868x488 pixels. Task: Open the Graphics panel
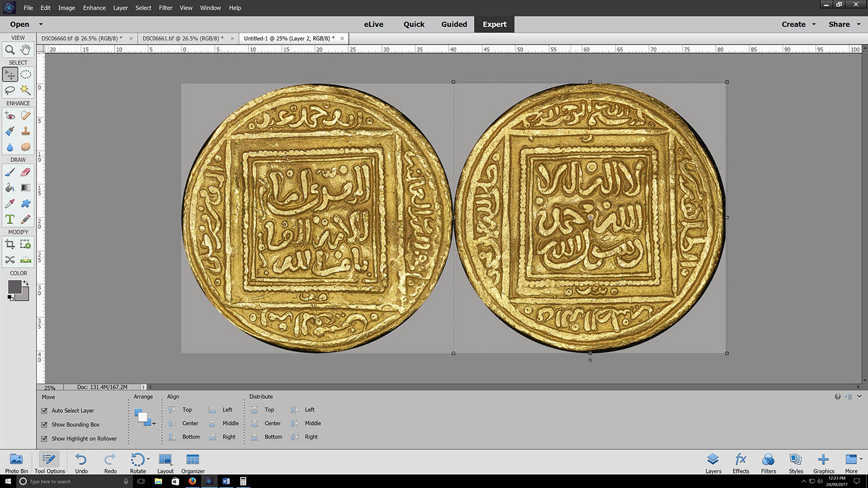coord(823,463)
